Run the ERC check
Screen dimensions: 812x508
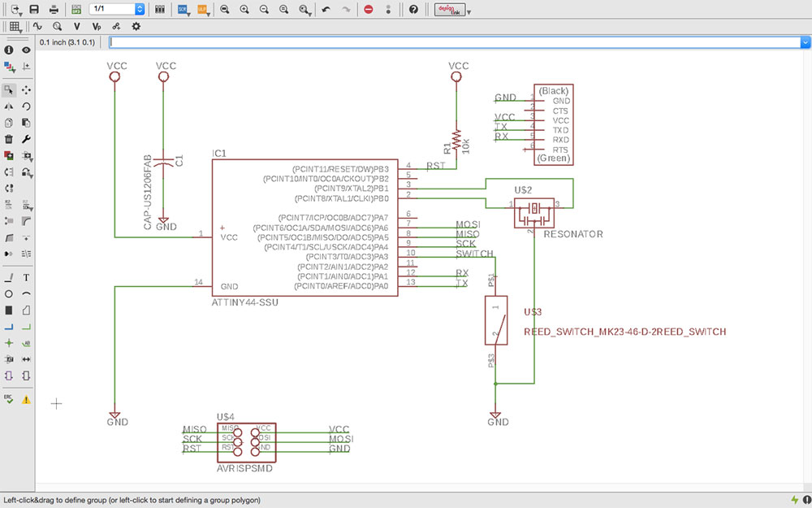coord(9,399)
